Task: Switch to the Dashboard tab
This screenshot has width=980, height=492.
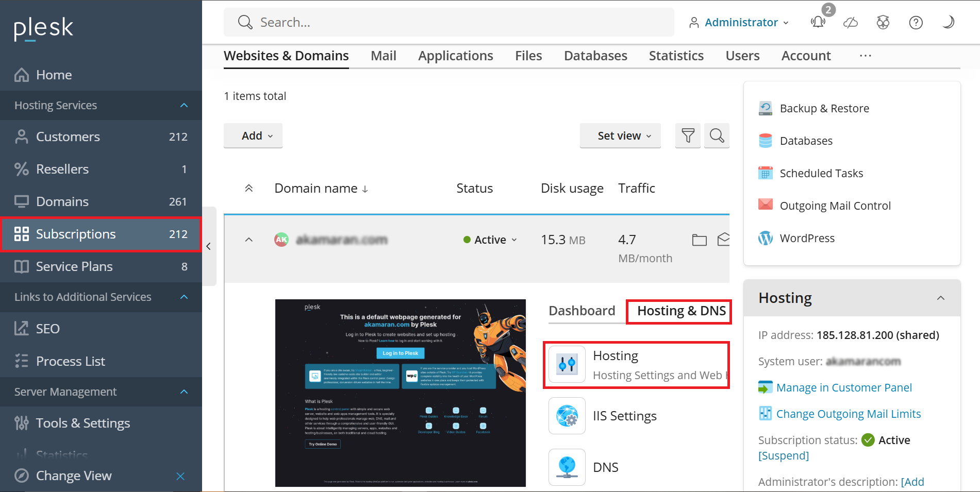Action: pos(582,311)
